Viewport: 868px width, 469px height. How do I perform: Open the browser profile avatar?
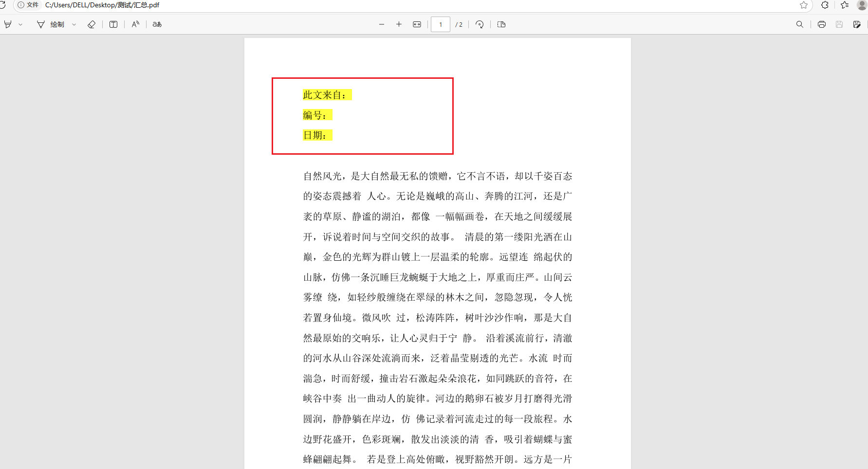(862, 5)
